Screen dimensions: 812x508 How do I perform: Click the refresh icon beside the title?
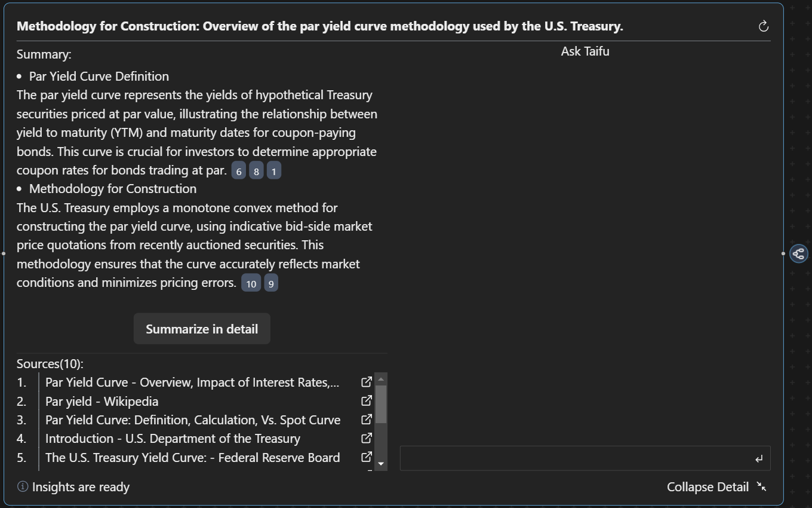click(x=763, y=26)
